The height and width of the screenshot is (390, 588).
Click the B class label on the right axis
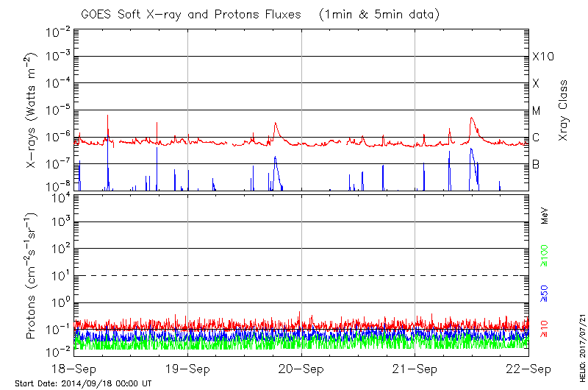point(536,164)
